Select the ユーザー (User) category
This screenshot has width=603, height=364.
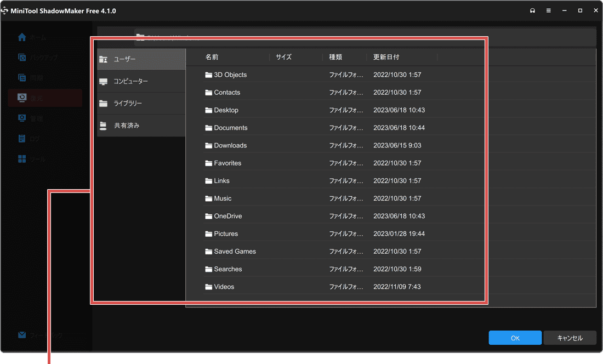click(132, 59)
